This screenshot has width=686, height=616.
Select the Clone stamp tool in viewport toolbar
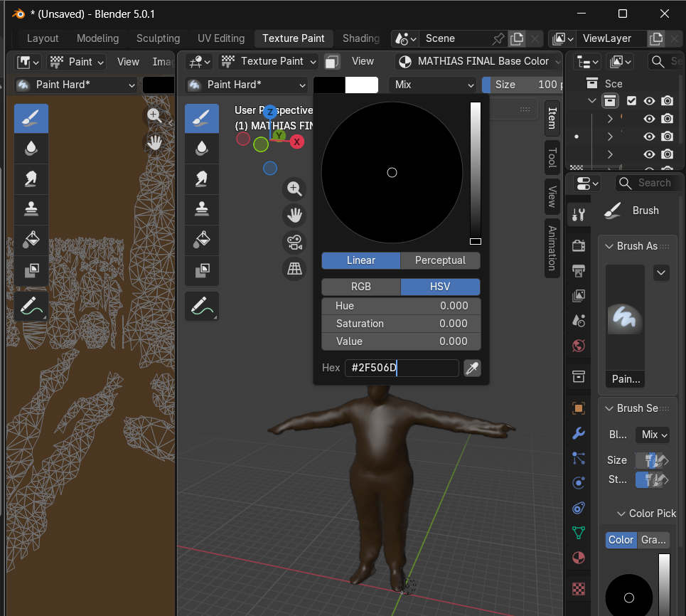tap(202, 209)
